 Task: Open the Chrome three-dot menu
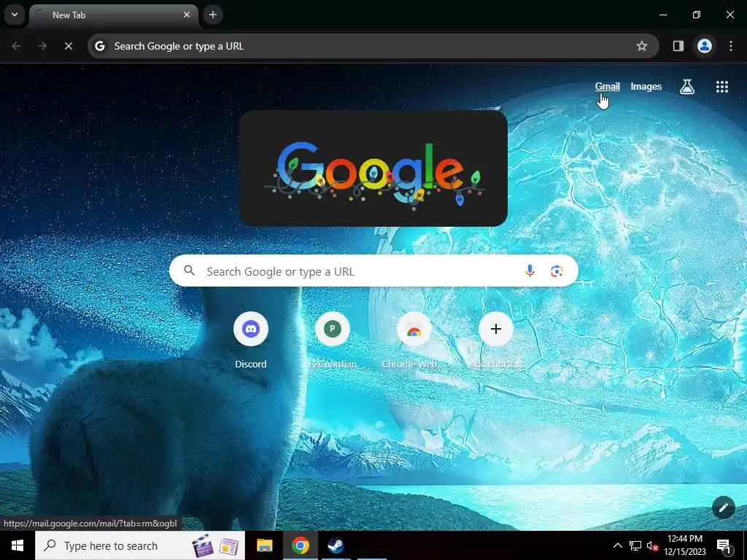pyautogui.click(x=731, y=46)
